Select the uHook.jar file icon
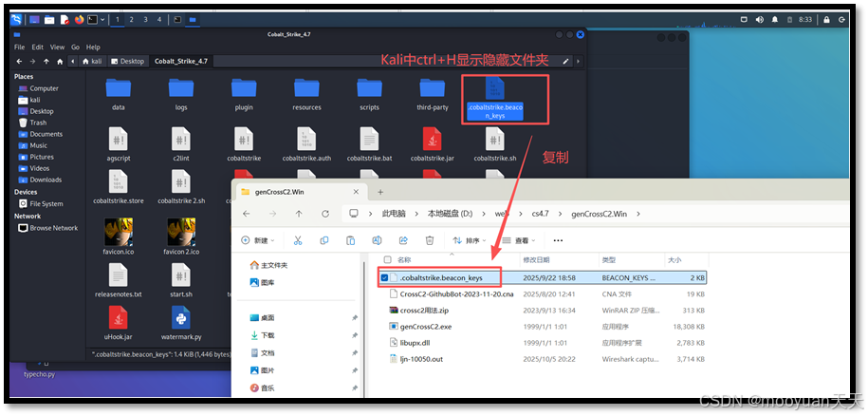The image size is (868, 416). point(118,317)
